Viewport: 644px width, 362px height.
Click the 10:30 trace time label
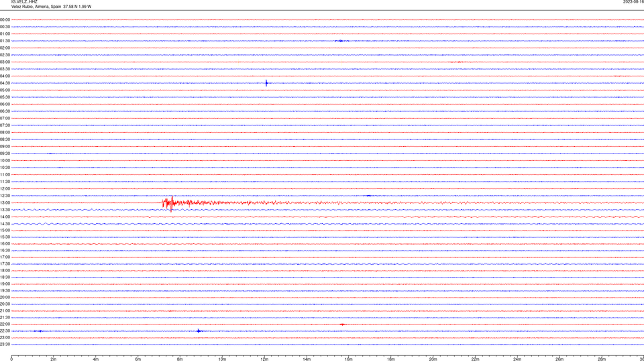(5, 168)
